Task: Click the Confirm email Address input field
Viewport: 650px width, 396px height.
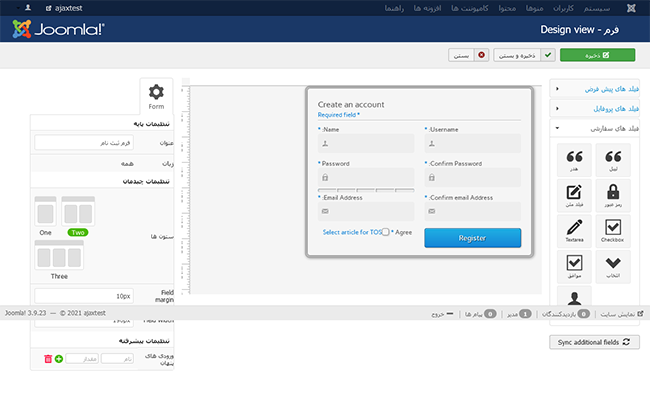Action: click(x=473, y=211)
